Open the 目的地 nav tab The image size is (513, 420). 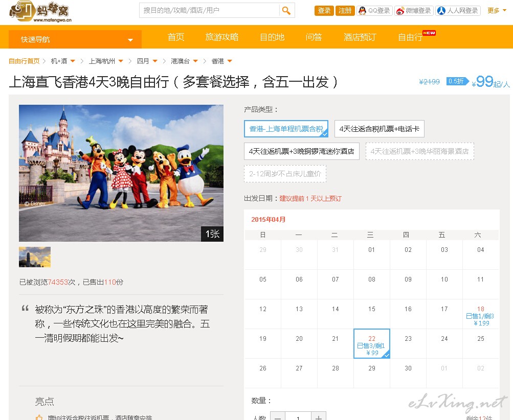tap(272, 37)
